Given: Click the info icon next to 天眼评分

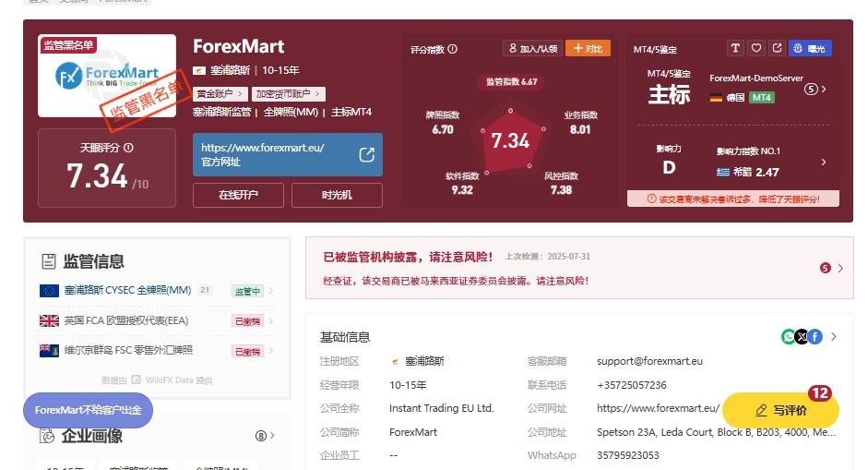Looking at the screenshot, I should pos(128,148).
